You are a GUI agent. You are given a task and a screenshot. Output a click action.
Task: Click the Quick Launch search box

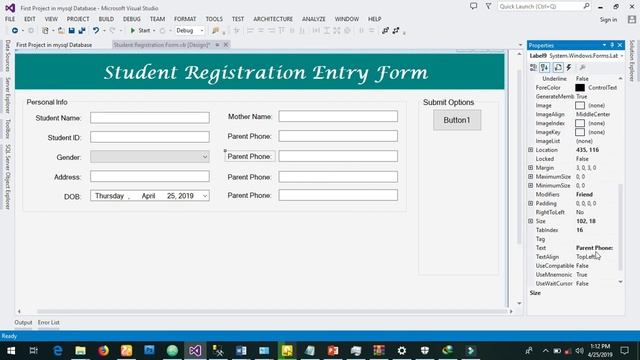[x=544, y=7]
